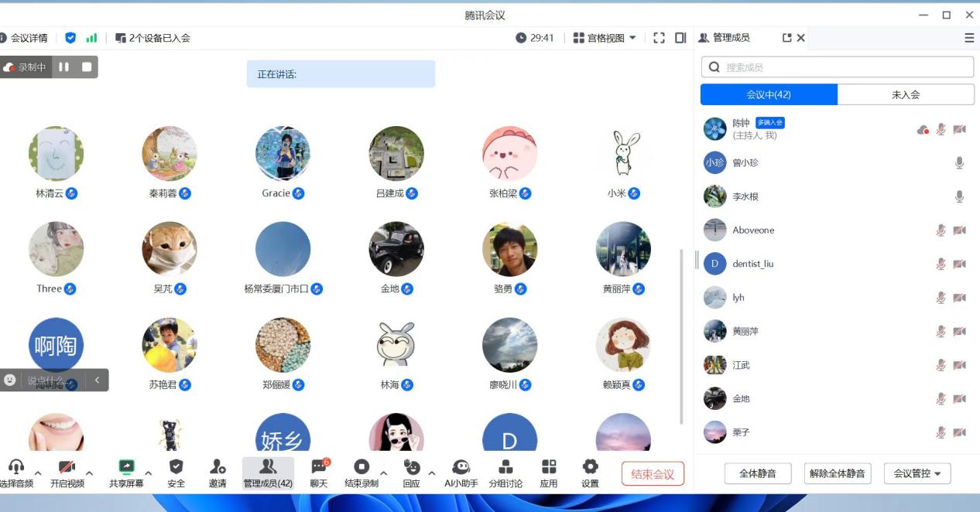Click 结束录制 to stop recording
This screenshot has height=512, width=980.
point(362,473)
